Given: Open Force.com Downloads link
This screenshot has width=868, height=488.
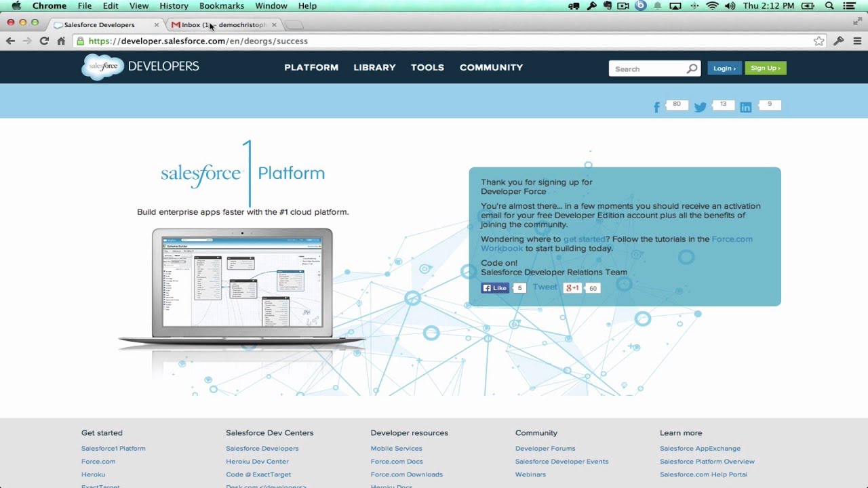Looking at the screenshot, I should point(406,474).
